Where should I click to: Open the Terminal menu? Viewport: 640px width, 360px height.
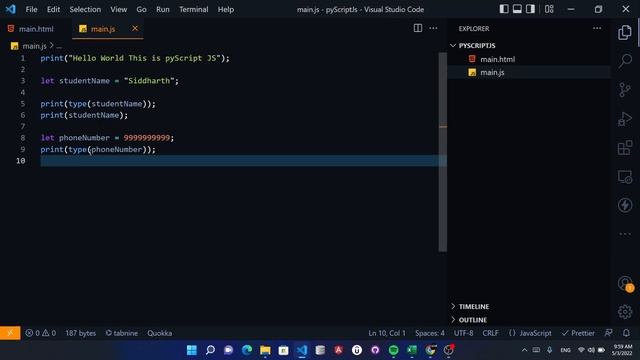193,9
